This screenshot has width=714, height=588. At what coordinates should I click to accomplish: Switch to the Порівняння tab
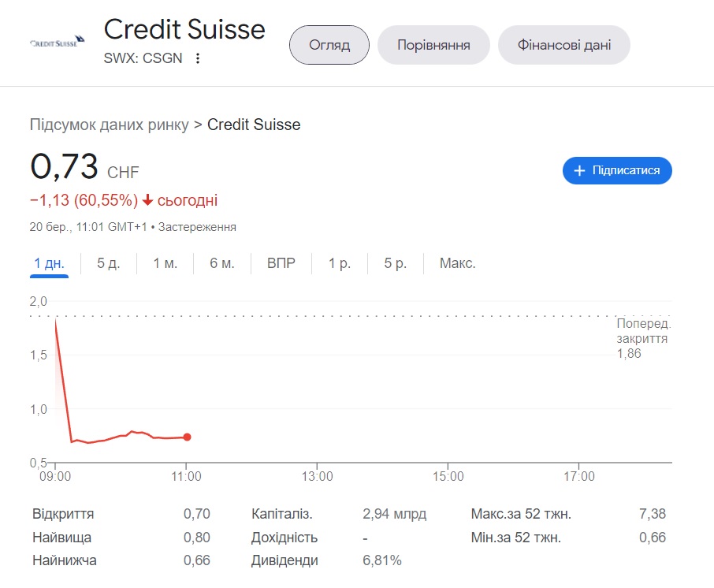(x=433, y=45)
